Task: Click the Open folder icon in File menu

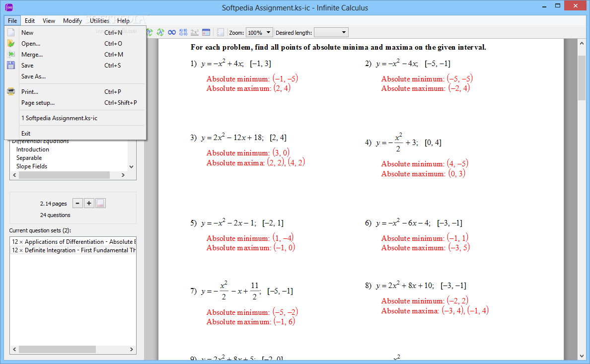Action: [x=11, y=43]
